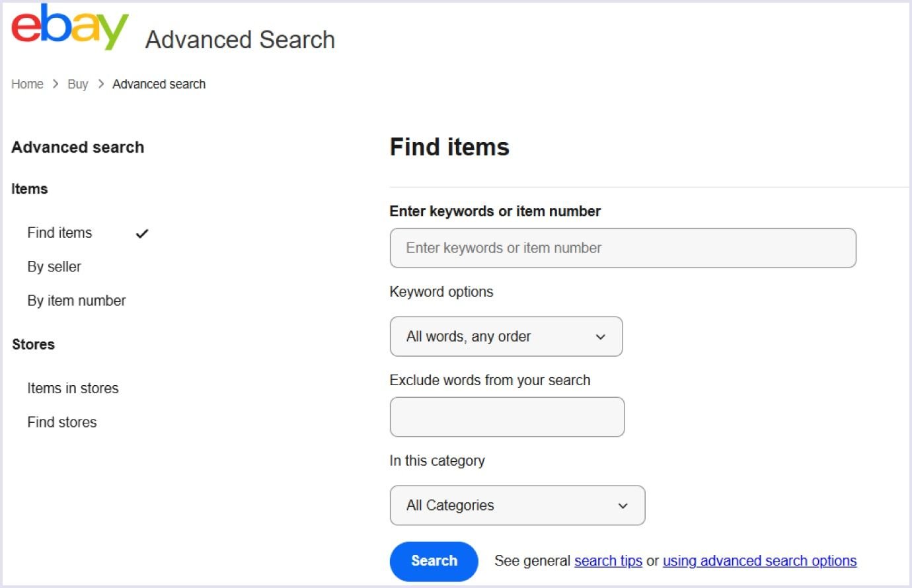The image size is (912, 588).
Task: Select Items in stores
Action: 73,388
